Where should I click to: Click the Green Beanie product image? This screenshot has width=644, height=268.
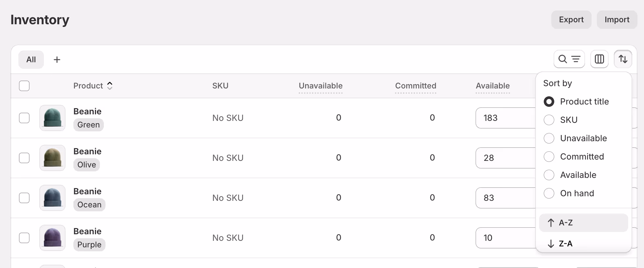pos(52,118)
